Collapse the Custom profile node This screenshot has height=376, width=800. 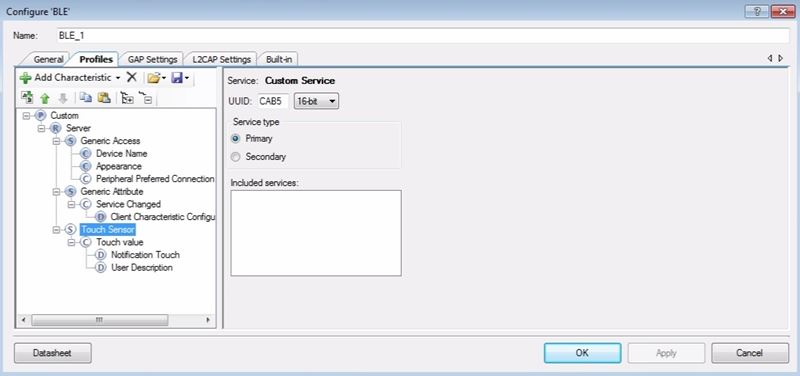[x=26, y=116]
